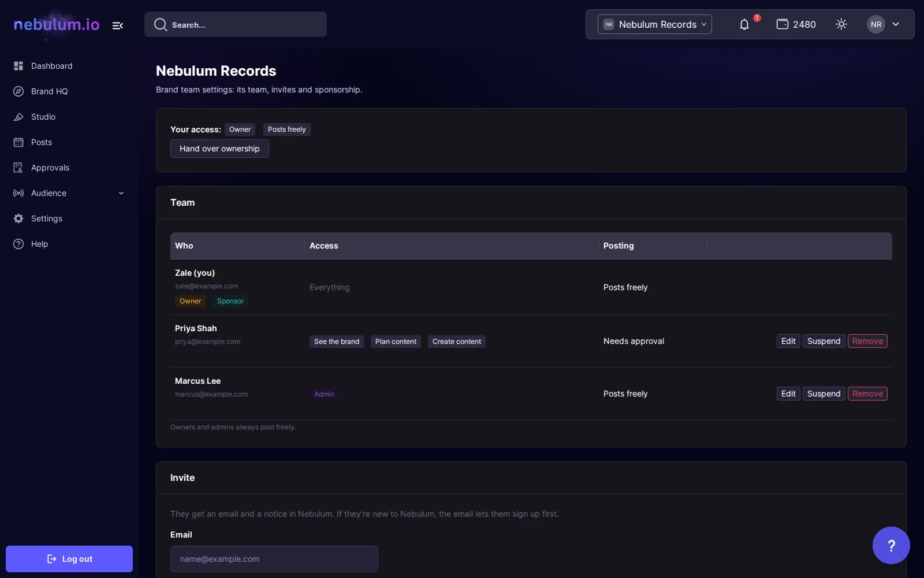
Task: Click the "See the brand" access tag
Action: [337, 342]
